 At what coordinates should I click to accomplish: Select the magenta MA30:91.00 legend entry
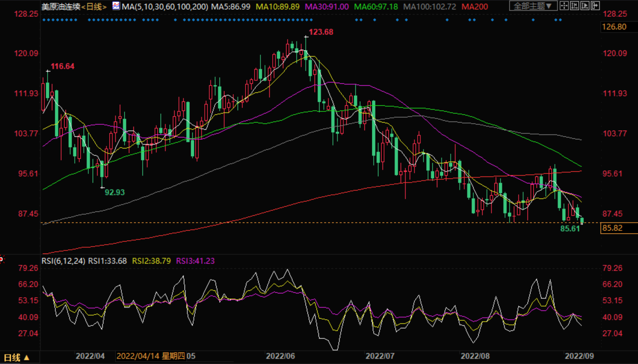[327, 6]
